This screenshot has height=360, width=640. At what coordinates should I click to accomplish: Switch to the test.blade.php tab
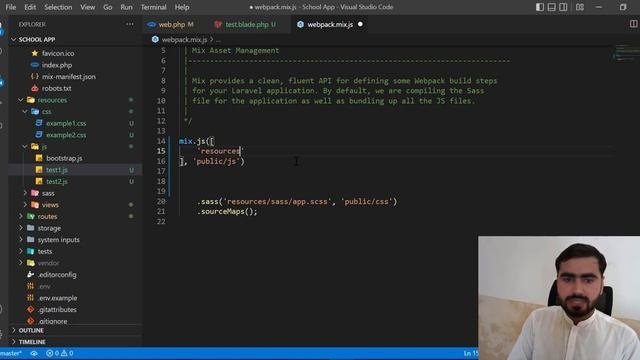[246, 24]
